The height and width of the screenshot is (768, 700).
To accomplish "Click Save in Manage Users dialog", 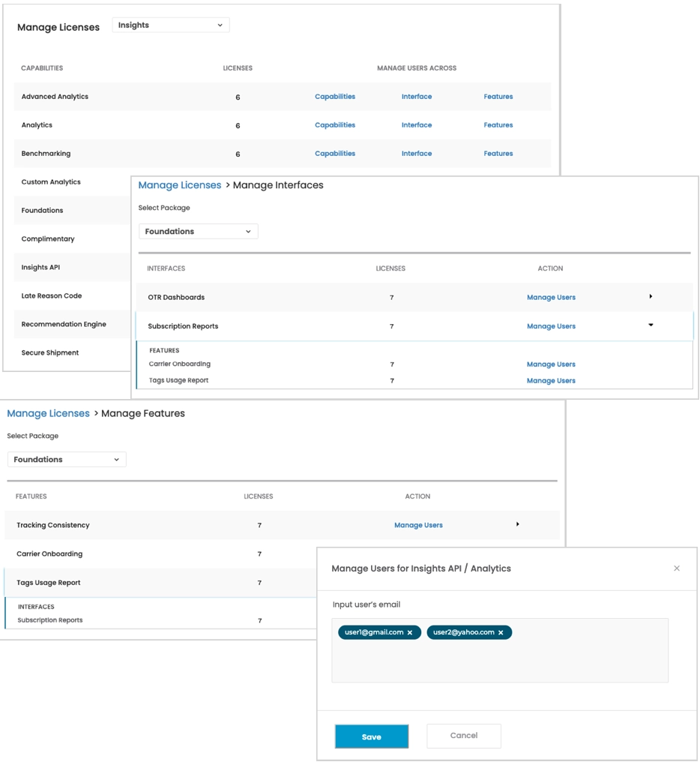I will 372,736.
